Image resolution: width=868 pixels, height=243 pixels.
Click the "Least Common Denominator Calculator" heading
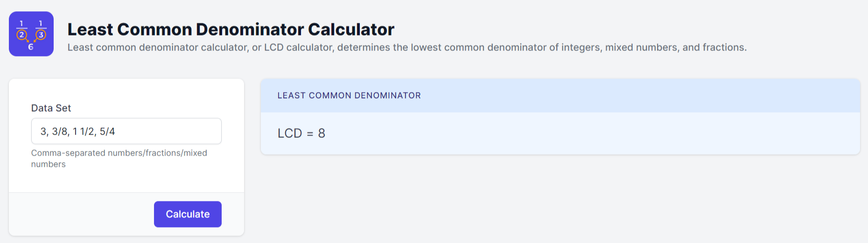coord(231,29)
